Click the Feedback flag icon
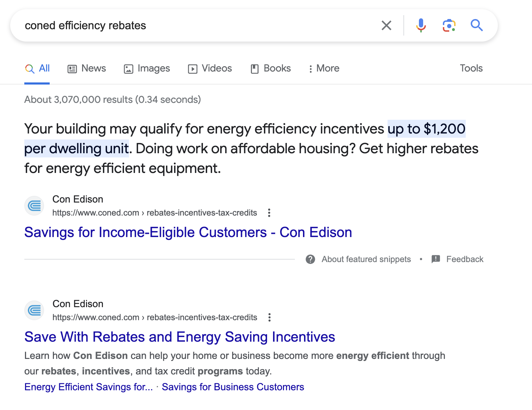The width and height of the screenshot is (532, 410). point(436,259)
